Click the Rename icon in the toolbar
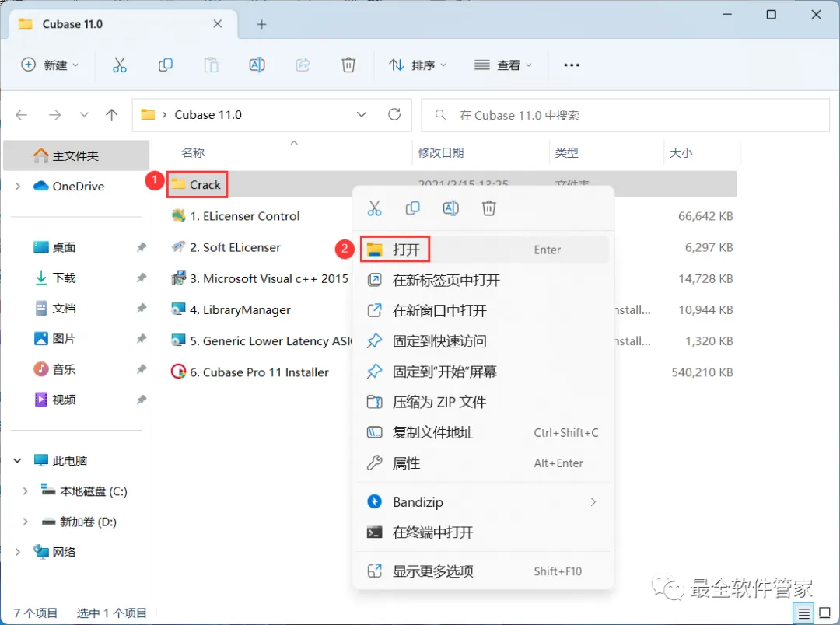Image resolution: width=840 pixels, height=625 pixels. (x=257, y=65)
